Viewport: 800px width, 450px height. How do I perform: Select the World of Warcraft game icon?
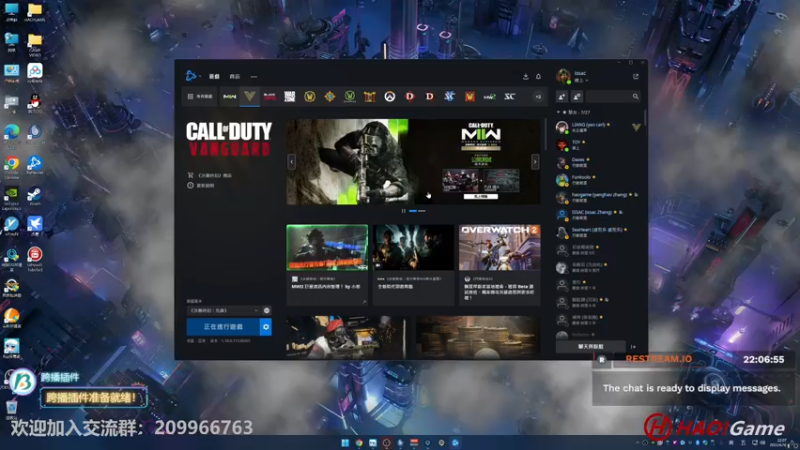(x=310, y=96)
